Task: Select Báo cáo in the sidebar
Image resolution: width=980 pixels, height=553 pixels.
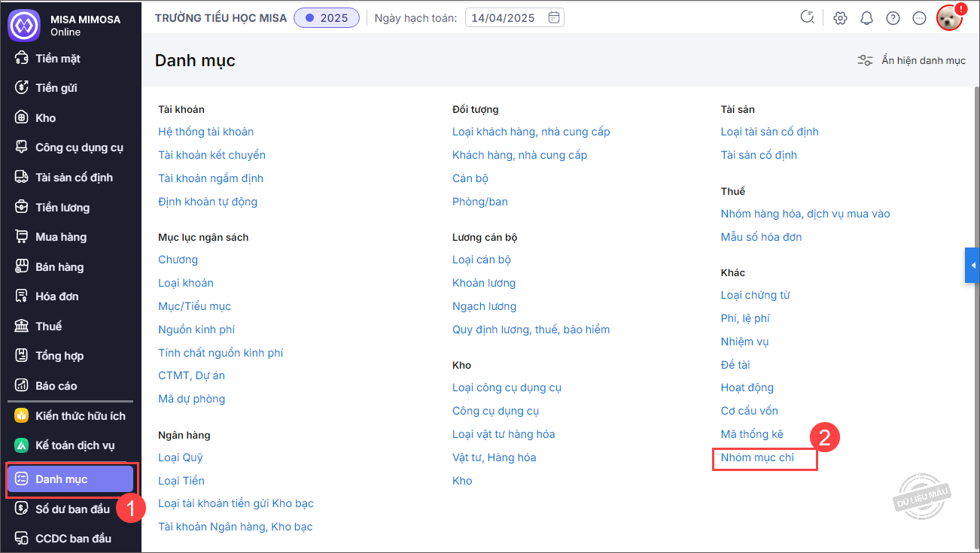Action: (x=56, y=386)
